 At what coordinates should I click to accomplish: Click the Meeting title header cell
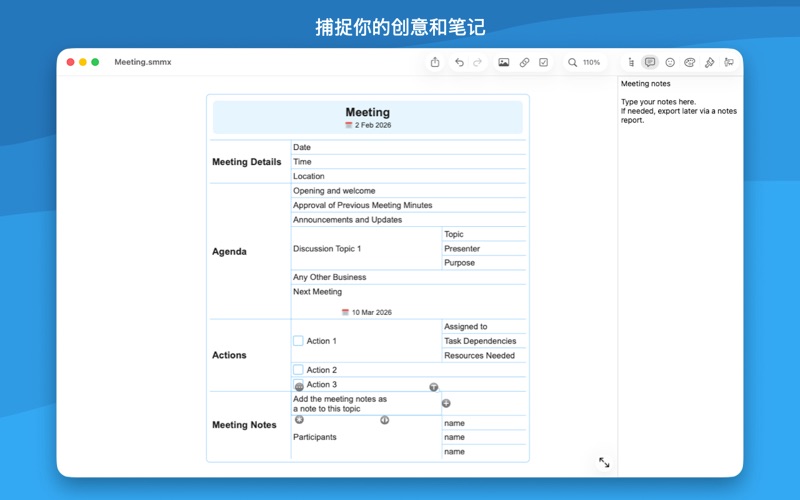[367, 117]
